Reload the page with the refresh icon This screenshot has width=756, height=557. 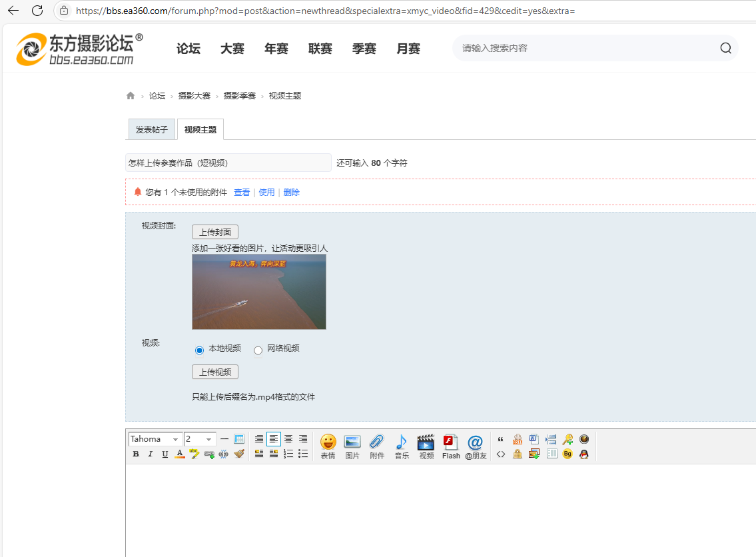pyautogui.click(x=37, y=10)
